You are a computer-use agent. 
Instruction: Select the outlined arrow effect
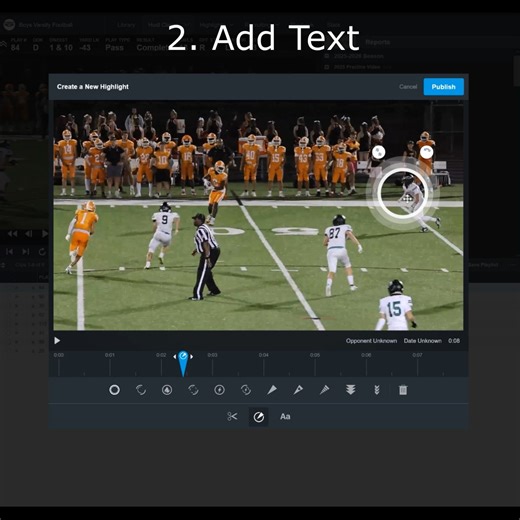(298, 390)
